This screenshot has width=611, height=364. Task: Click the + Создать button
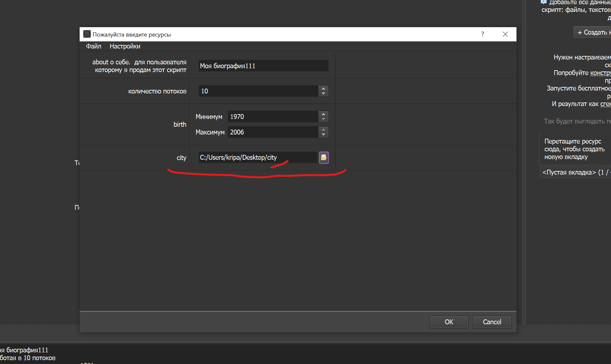point(592,32)
